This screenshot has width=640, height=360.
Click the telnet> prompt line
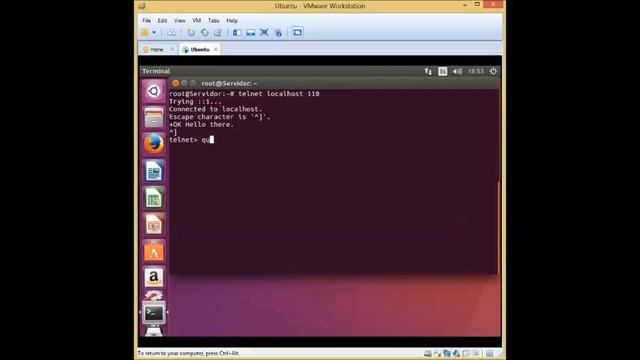pos(191,140)
